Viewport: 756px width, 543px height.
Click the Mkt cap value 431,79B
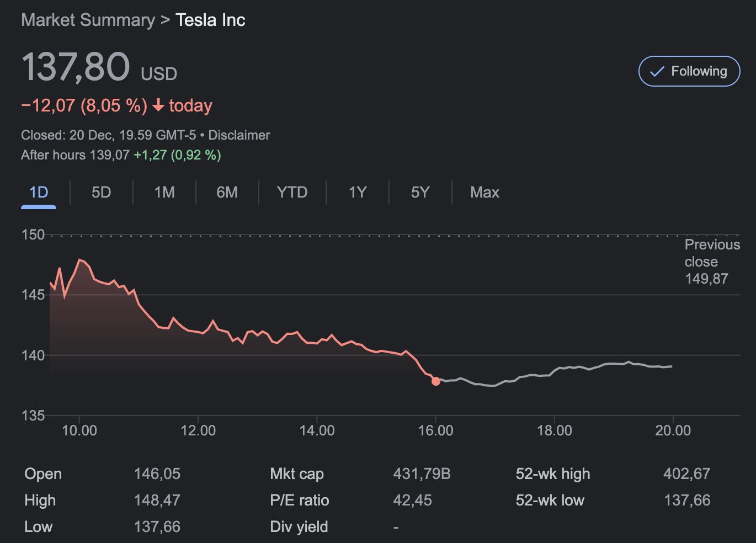(x=422, y=473)
